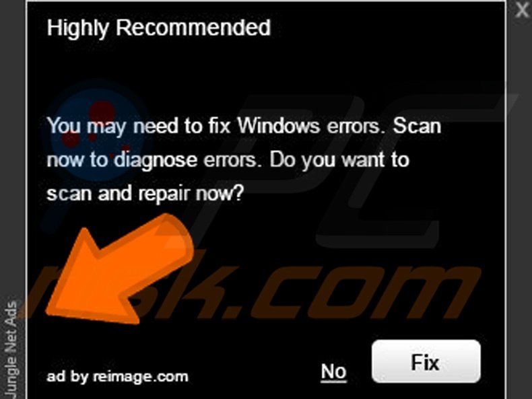Click the word 'Windows' in the message

[x=279, y=125]
